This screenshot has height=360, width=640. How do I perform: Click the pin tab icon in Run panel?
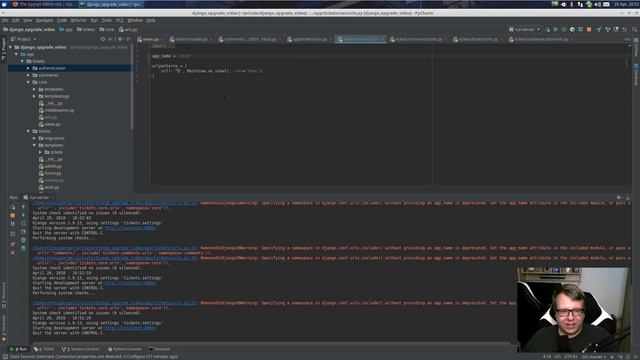(x=13, y=244)
